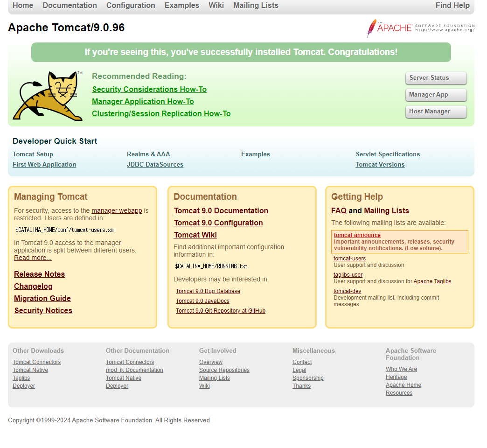Visit Wiki from the top navigation
The image size is (487, 448).
point(216,5)
